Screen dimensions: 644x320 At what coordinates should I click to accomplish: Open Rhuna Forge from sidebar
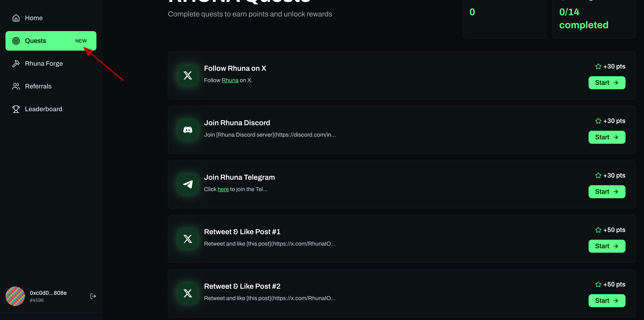44,64
